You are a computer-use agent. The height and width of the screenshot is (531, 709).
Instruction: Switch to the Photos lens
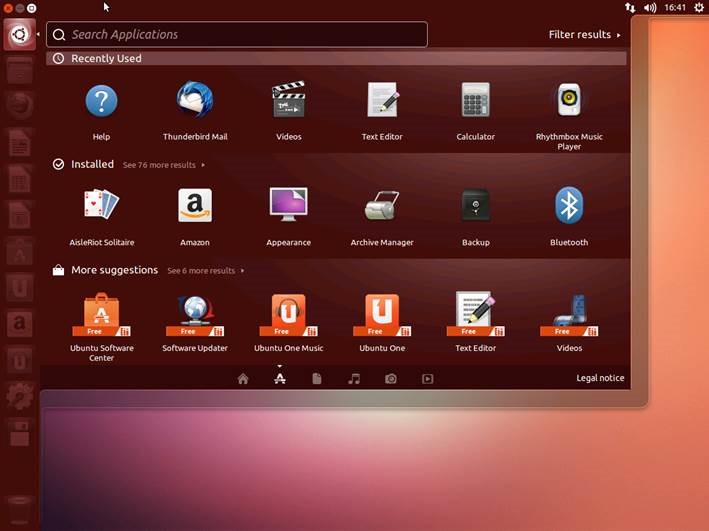[x=391, y=379]
